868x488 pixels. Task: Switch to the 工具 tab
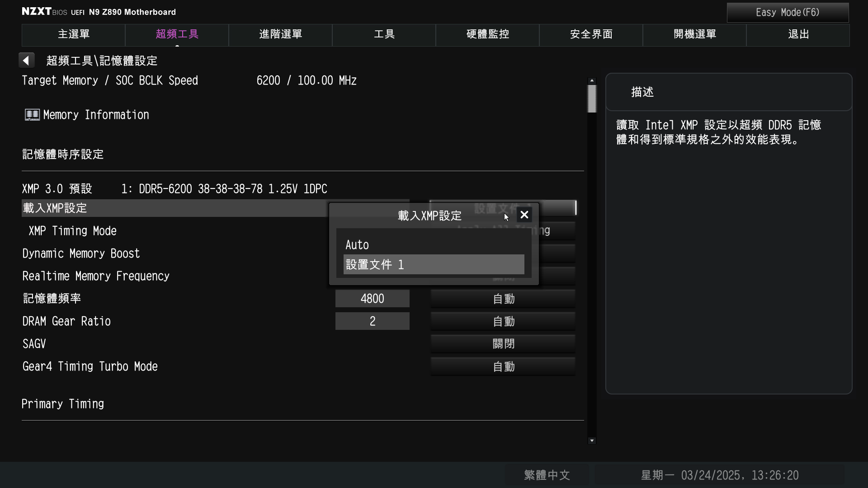[384, 35]
